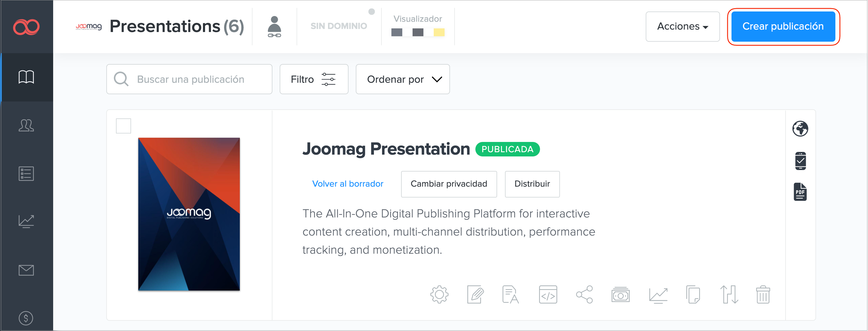Viewport: 868px width, 331px height.
Task: Expand the Acciones dropdown
Action: 682,26
